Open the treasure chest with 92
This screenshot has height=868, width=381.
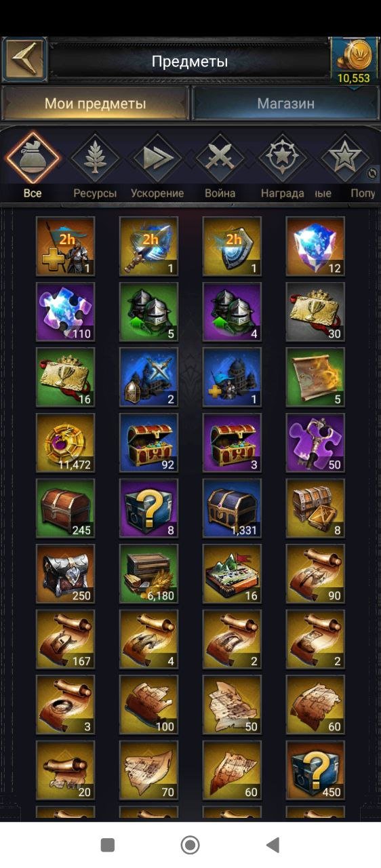click(148, 443)
